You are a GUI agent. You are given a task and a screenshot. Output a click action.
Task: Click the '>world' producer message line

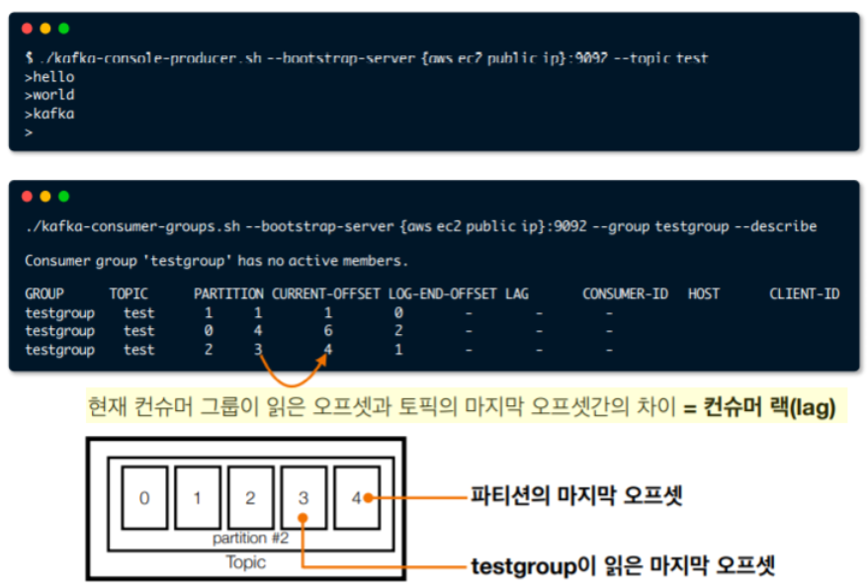pyautogui.click(x=49, y=95)
